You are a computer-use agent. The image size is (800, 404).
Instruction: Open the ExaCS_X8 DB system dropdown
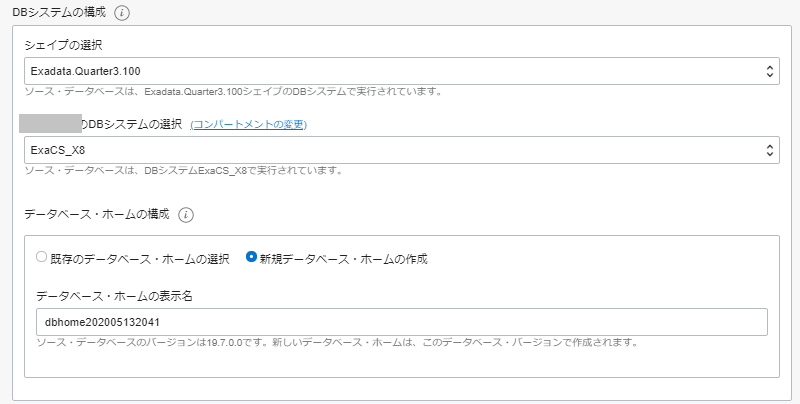(x=400, y=150)
